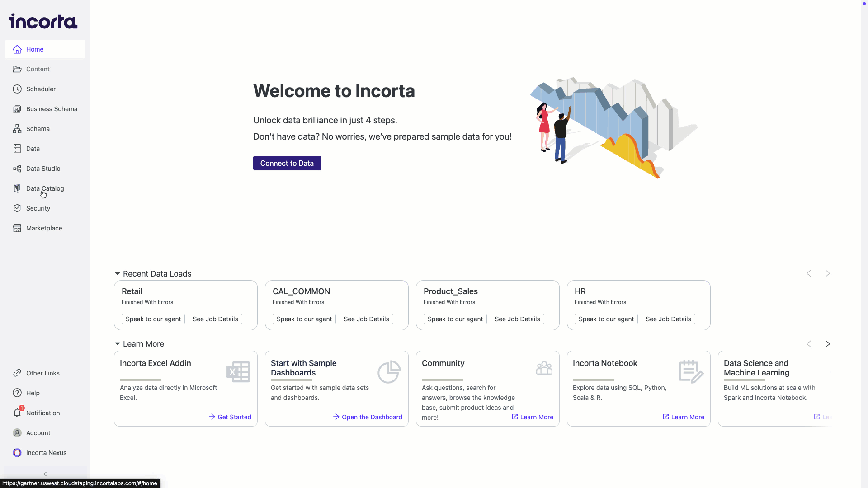
Task: Click the Business Schema icon
Action: [x=17, y=109]
